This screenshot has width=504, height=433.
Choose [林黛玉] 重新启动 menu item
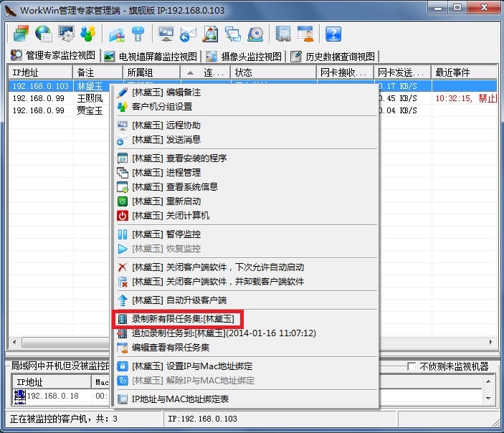click(244, 201)
